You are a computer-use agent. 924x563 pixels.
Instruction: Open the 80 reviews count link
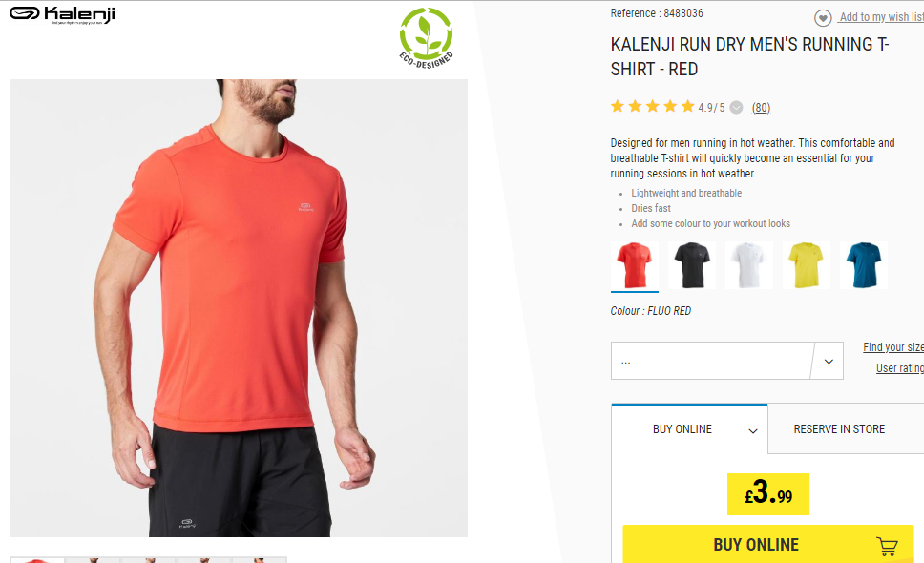tap(761, 107)
